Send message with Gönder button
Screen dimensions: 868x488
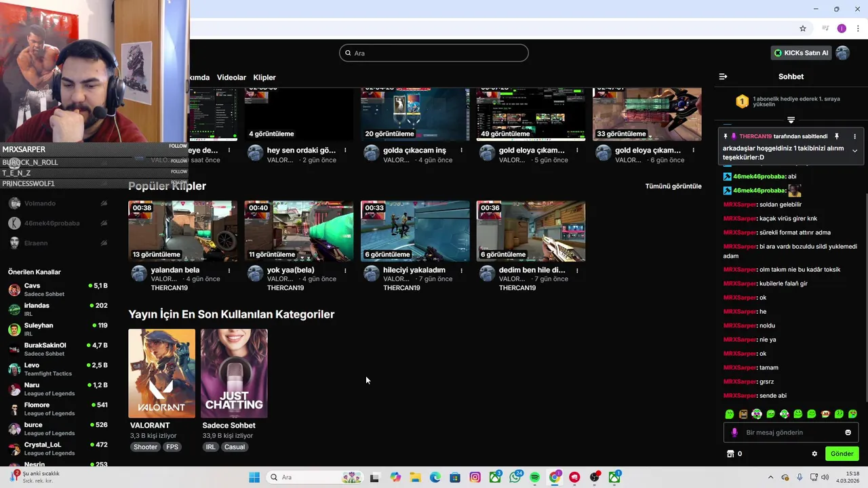pyautogui.click(x=842, y=453)
